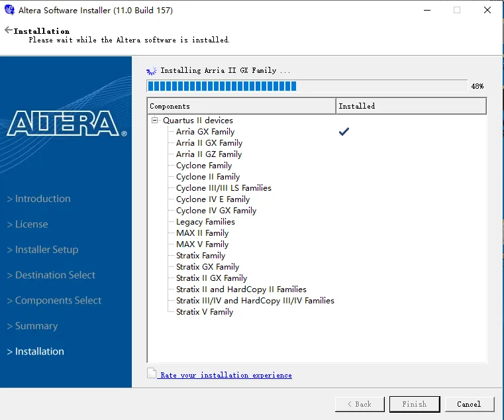
Task: Click the 'Please wait' instruction text
Action: pyautogui.click(x=129, y=40)
